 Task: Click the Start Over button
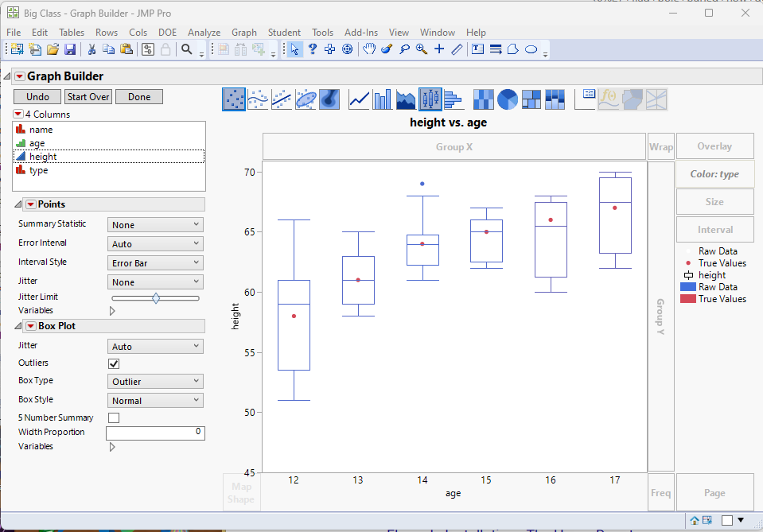pos(88,97)
